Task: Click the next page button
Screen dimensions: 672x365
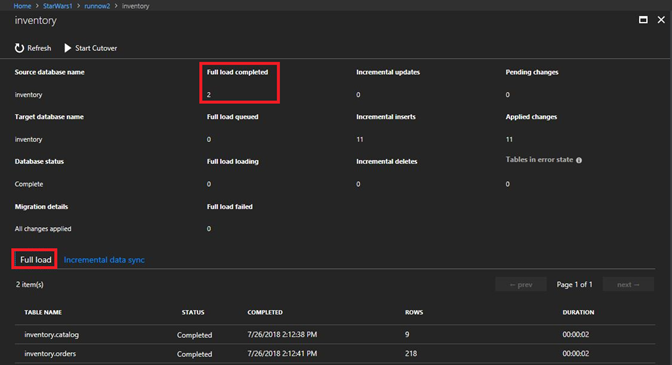Action: click(628, 284)
